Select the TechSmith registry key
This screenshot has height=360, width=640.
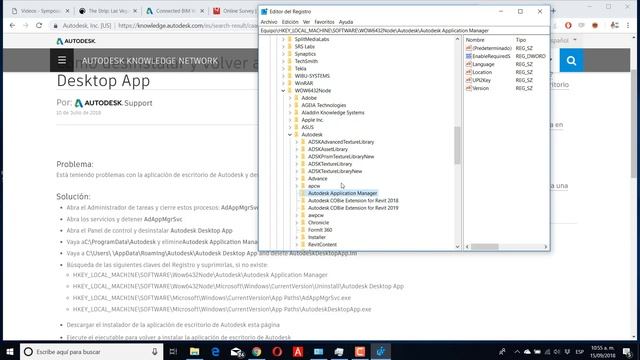tap(306, 61)
